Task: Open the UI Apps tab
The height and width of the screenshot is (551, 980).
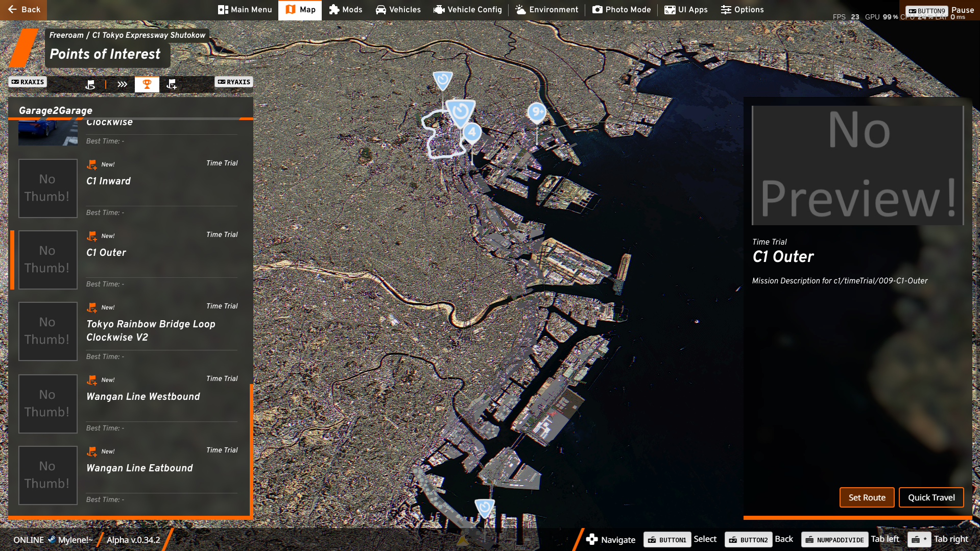Action: [686, 10]
